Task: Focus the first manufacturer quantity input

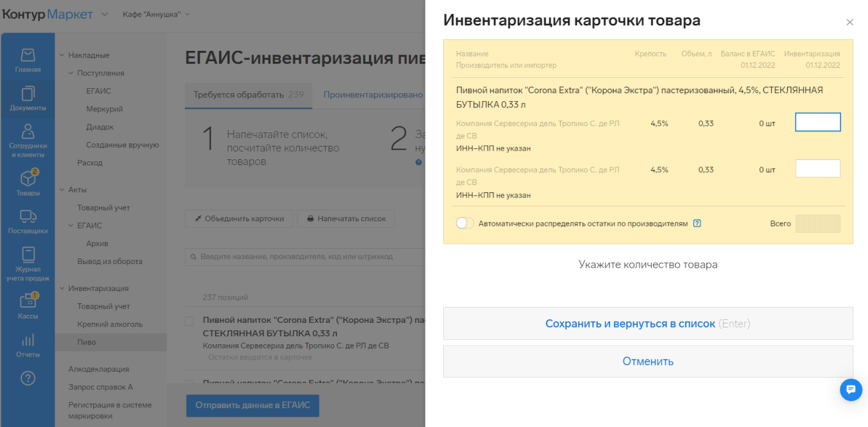Action: click(x=818, y=122)
